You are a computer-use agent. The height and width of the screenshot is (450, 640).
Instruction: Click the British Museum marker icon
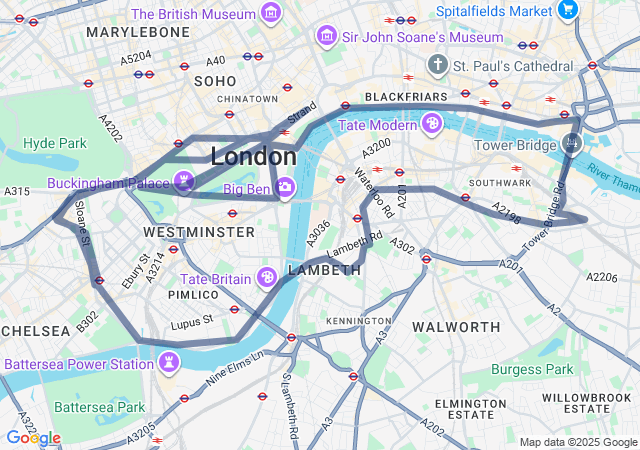(x=271, y=12)
